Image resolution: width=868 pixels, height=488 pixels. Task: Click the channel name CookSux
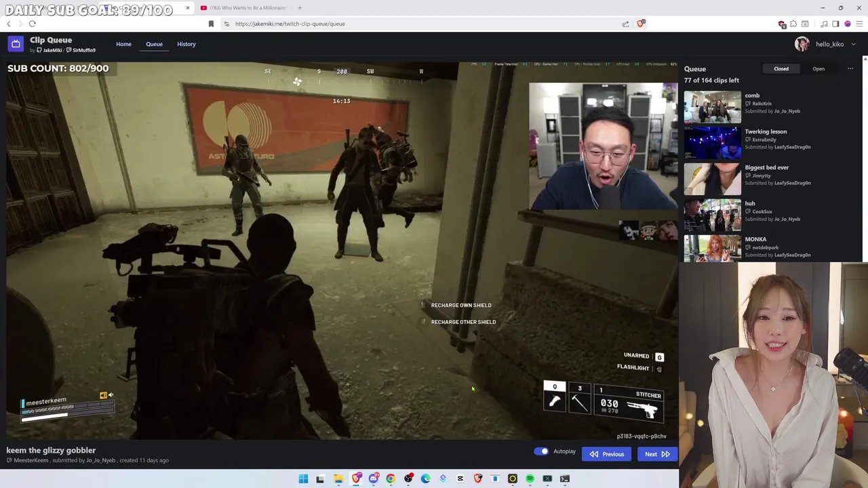pos(762,211)
